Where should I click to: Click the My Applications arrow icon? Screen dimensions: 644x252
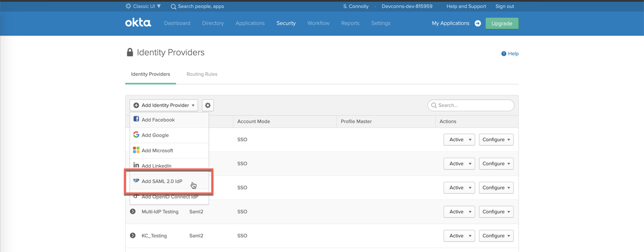coord(478,23)
